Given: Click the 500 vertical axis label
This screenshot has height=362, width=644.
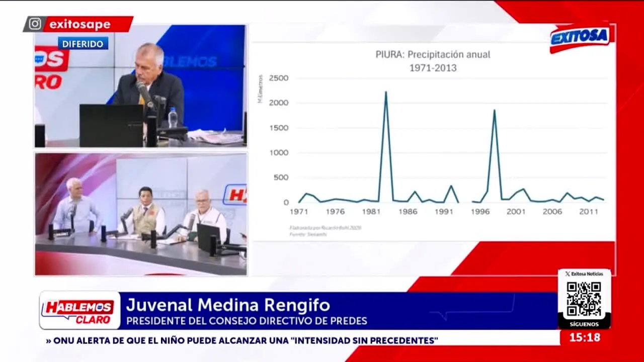Looking at the screenshot, I should 281,177.
